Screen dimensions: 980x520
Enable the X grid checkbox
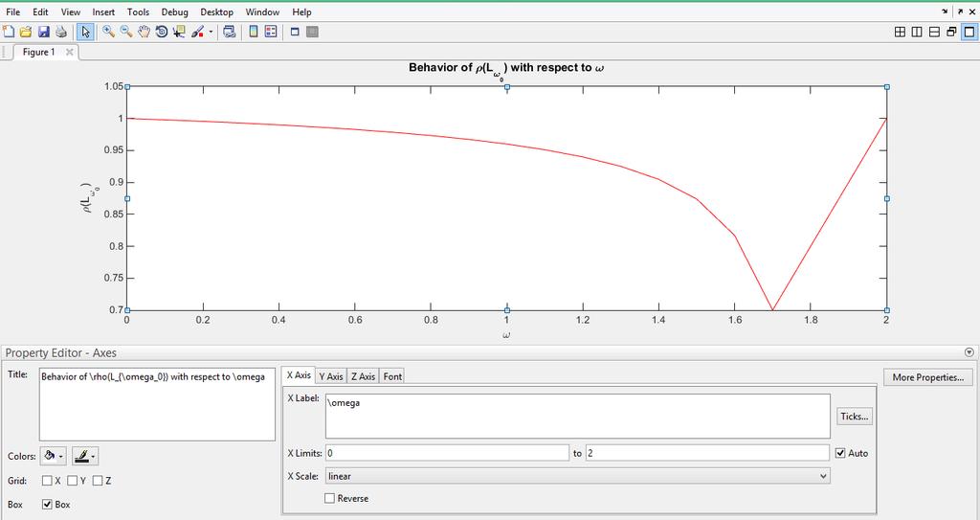pyautogui.click(x=47, y=481)
